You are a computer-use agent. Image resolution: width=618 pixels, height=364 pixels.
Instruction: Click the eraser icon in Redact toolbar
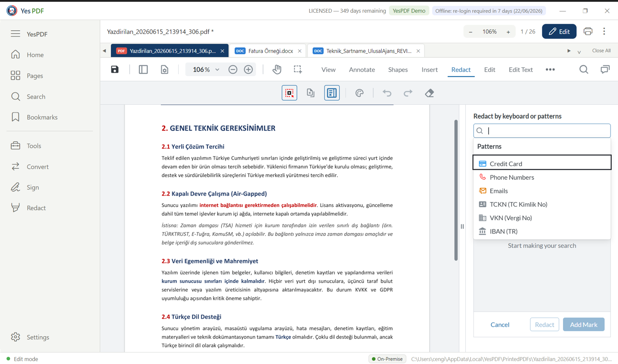click(x=429, y=93)
